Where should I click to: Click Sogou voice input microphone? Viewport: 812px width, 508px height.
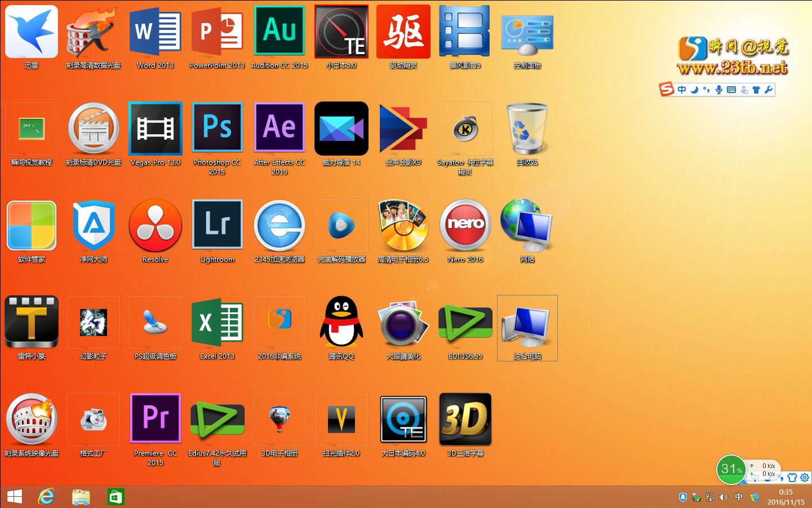point(718,90)
